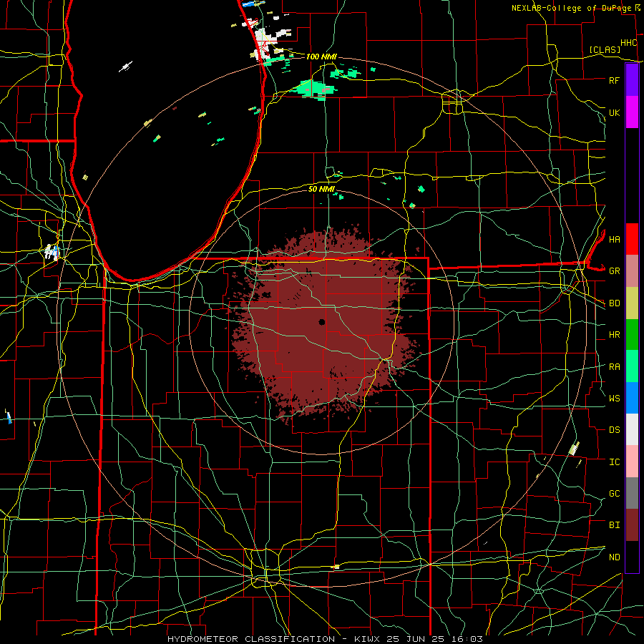
Task: Click the WS legend label
Action: point(614,398)
